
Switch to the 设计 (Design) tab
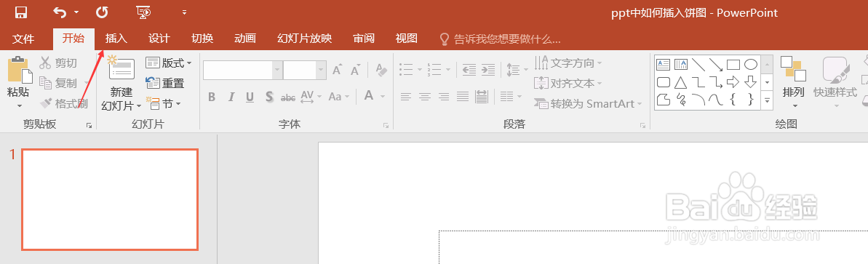(x=159, y=39)
